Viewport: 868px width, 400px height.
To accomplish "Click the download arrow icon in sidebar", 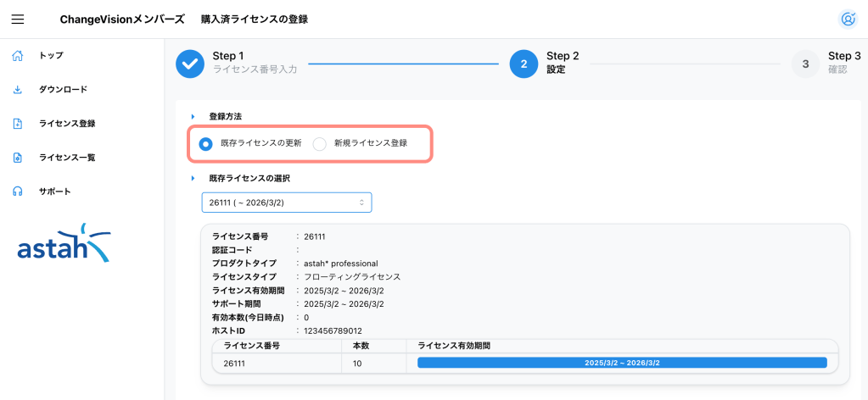I will click(x=17, y=90).
